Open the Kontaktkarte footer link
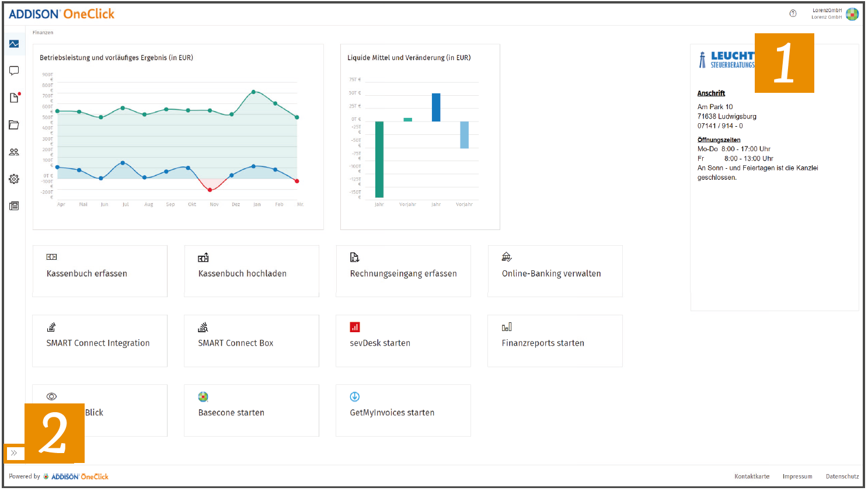The image size is (868, 491). (x=752, y=476)
